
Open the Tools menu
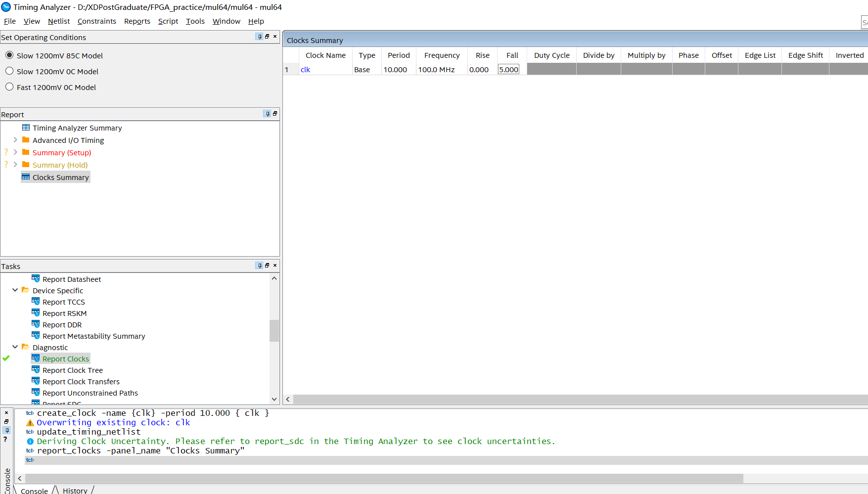tap(195, 21)
